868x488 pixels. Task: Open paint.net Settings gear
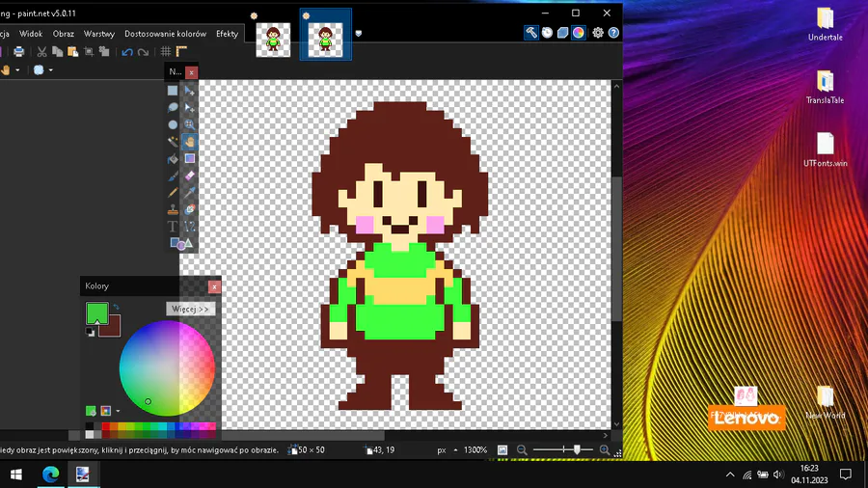(x=598, y=33)
